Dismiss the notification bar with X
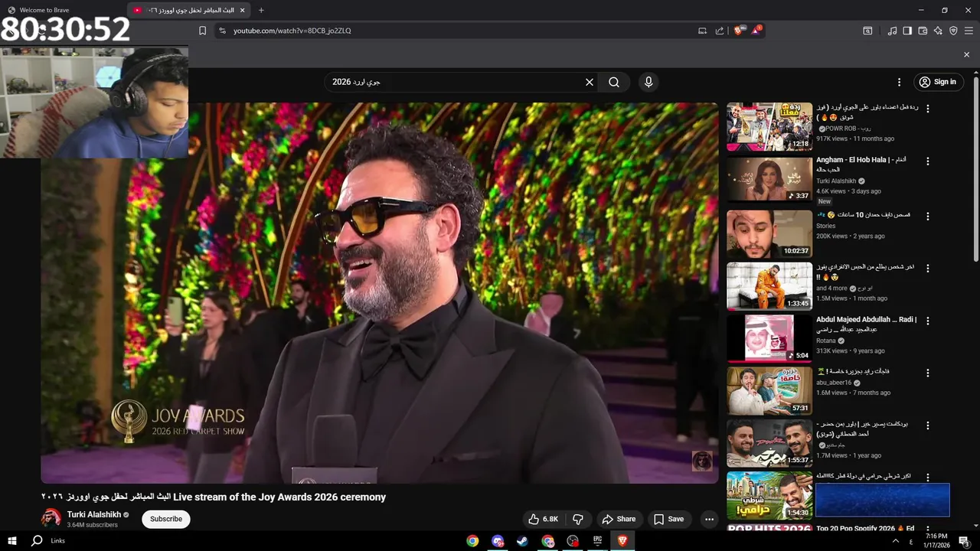This screenshot has height=551, width=980. 966,54
